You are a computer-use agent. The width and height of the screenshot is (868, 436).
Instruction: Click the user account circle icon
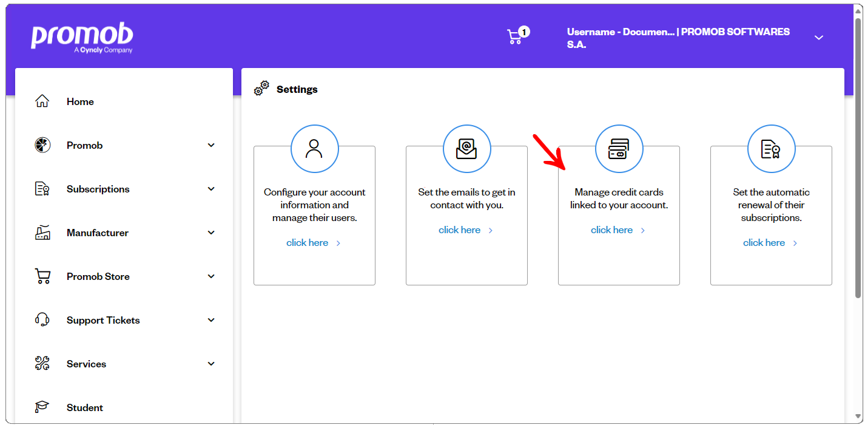coord(314,149)
